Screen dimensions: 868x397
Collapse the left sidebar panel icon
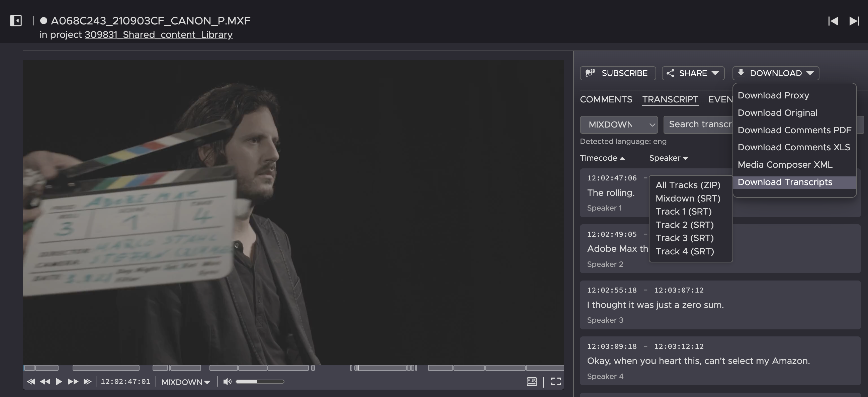click(16, 20)
